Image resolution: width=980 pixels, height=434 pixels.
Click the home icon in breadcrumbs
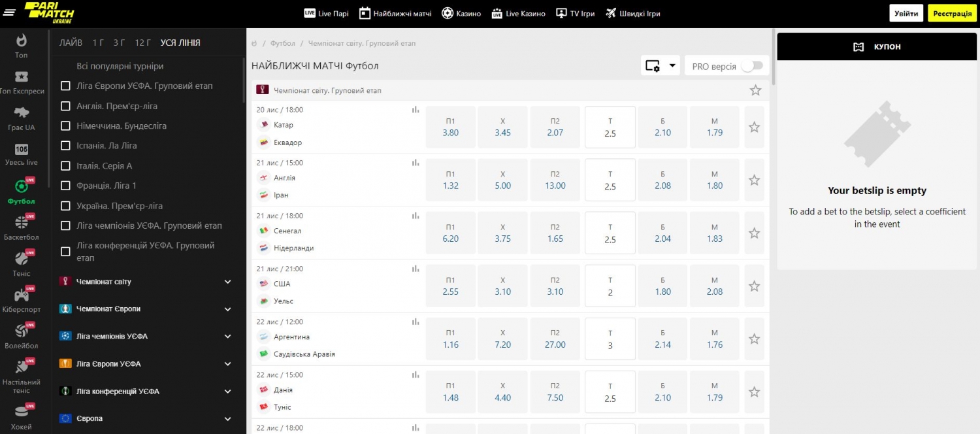pos(254,43)
